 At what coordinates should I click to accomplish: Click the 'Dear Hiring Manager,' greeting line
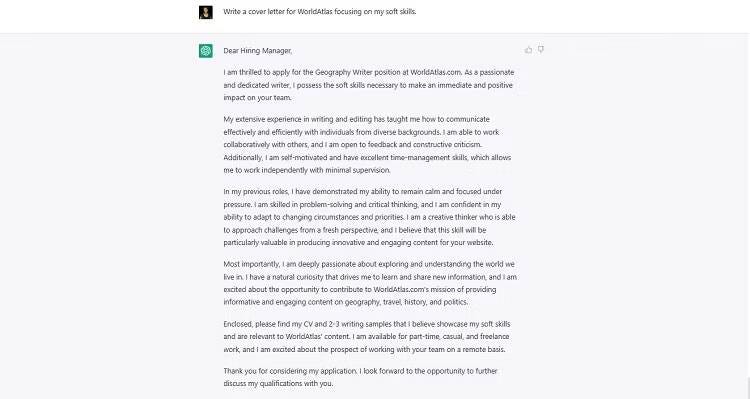click(257, 51)
